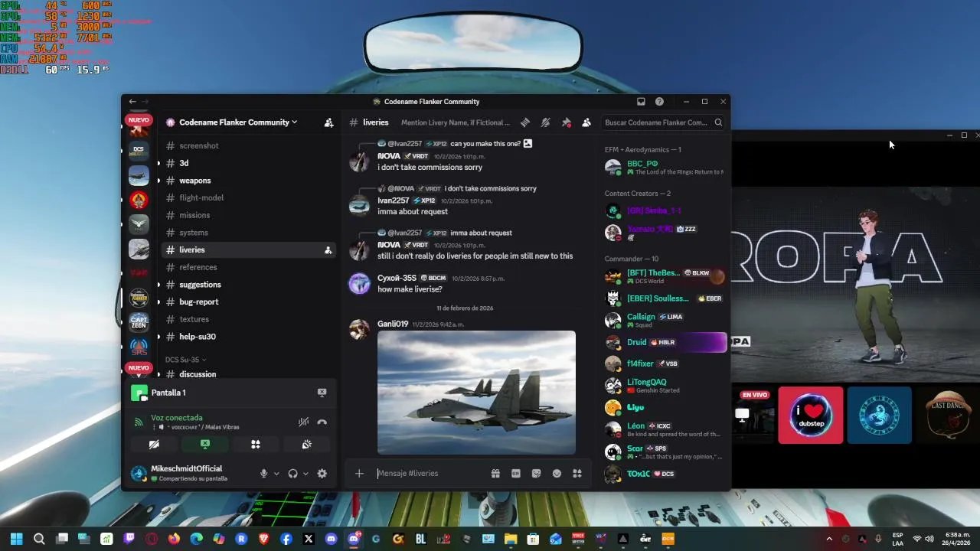980x551 pixels.
Task: Go back with the Discord back arrow
Action: (132, 102)
